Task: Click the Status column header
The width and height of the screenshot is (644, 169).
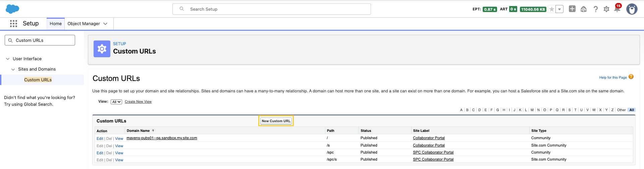Action: [x=366, y=131]
